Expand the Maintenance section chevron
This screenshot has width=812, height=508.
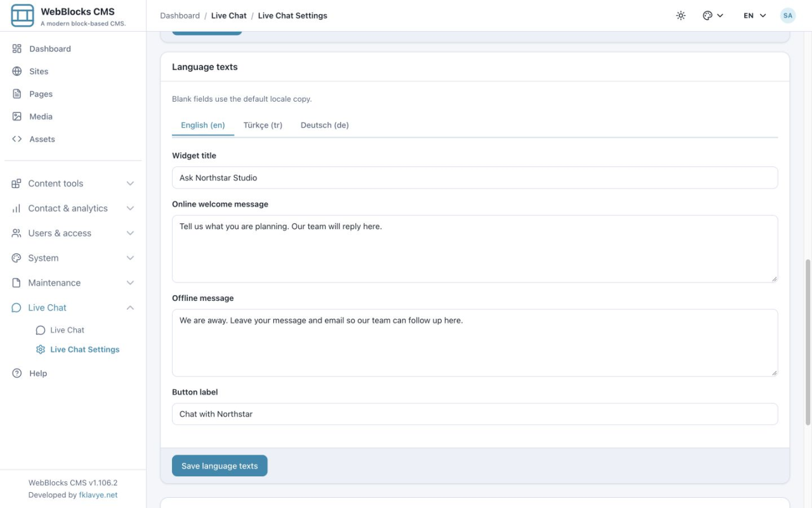coord(130,283)
